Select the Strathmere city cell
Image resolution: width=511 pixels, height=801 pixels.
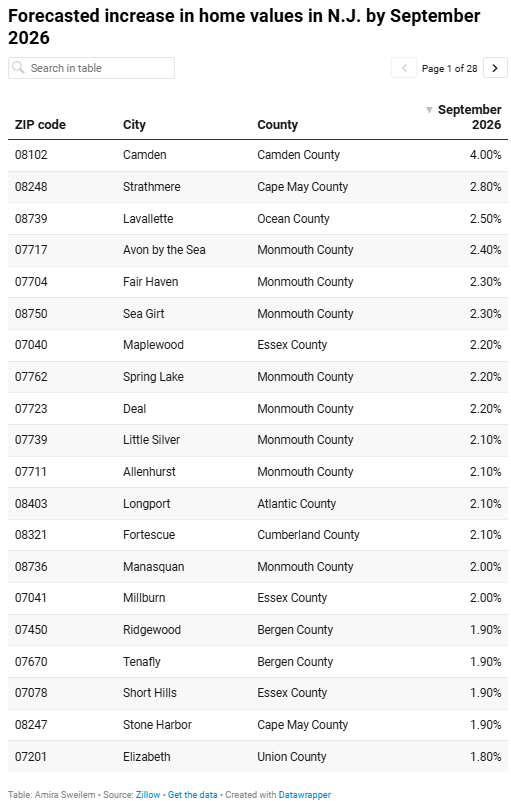pos(152,187)
